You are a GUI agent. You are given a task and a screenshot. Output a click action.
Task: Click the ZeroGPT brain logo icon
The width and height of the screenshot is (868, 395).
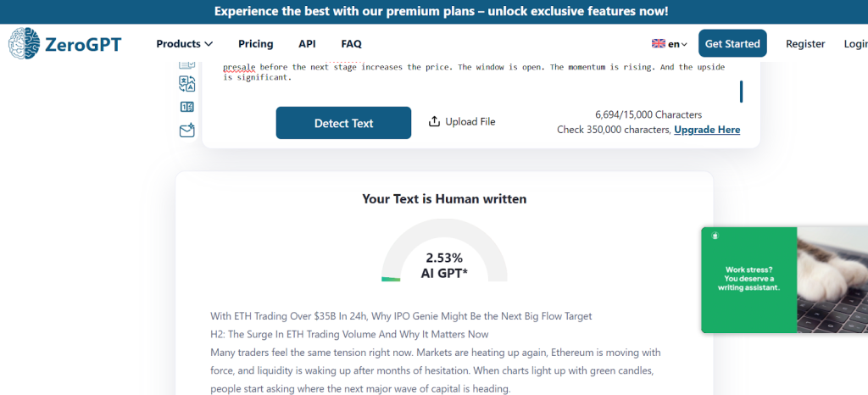24,43
